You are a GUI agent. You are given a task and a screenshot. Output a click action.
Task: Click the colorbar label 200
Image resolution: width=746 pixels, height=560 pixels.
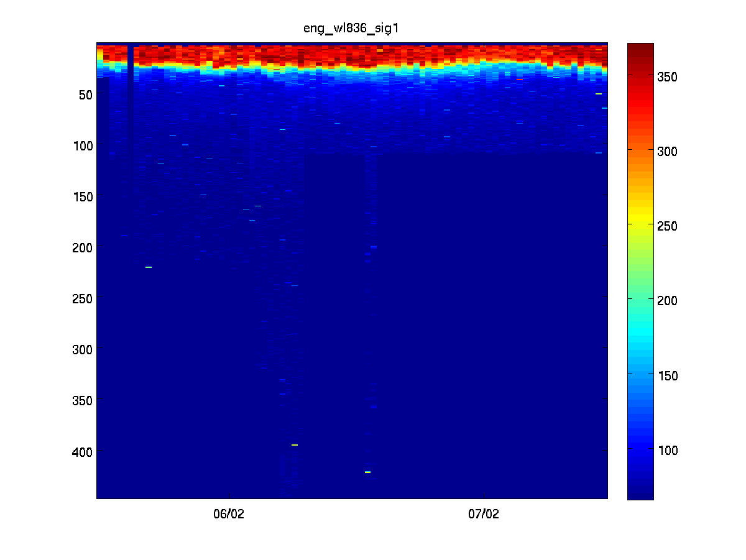[x=668, y=301]
